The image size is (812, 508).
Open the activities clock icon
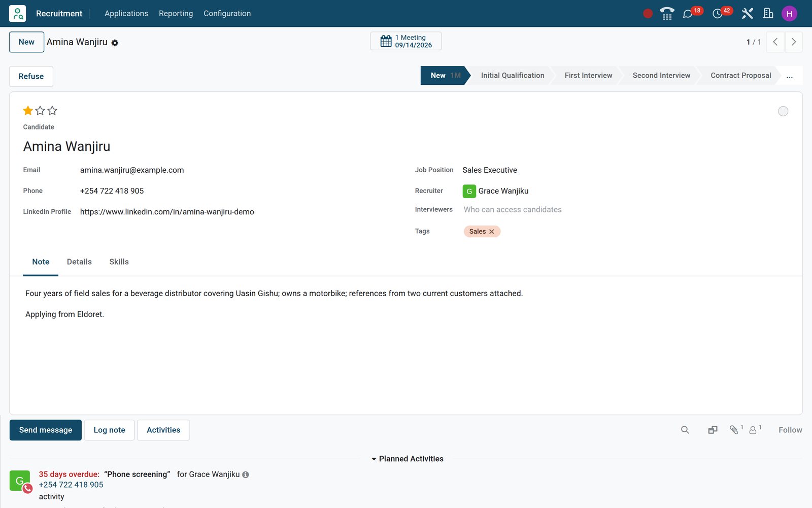717,14
